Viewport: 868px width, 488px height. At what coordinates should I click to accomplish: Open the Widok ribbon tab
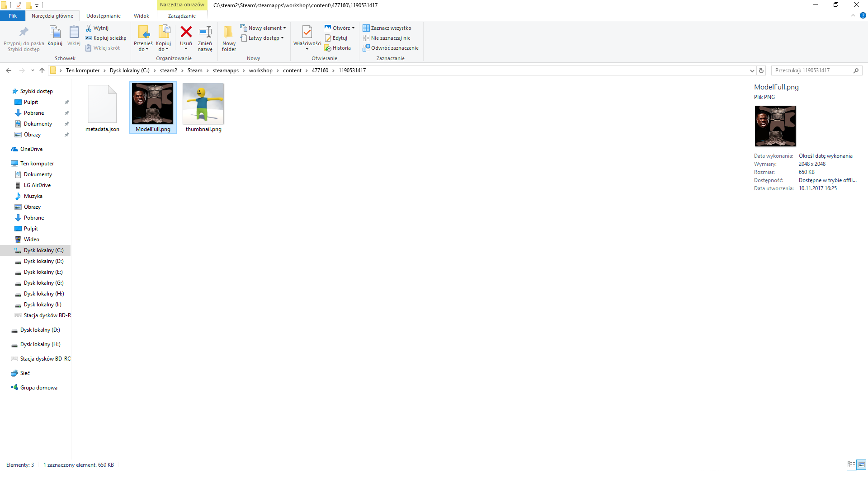coord(141,16)
